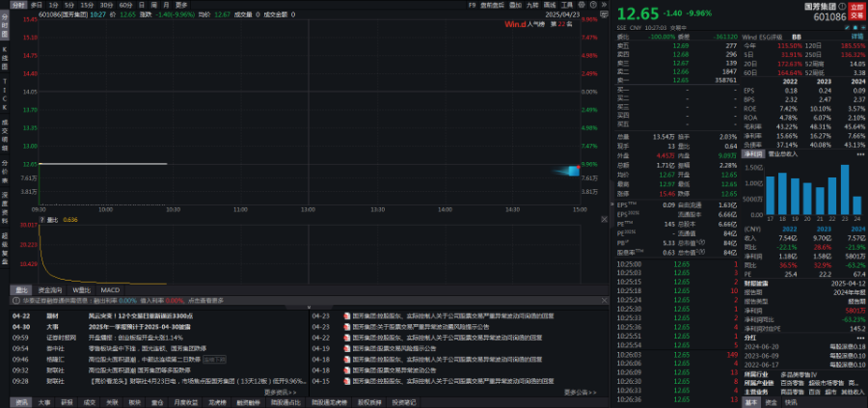The width and height of the screenshot is (868, 408).
Task: Open the 超级复盘 sidebar view
Action: 5,248
